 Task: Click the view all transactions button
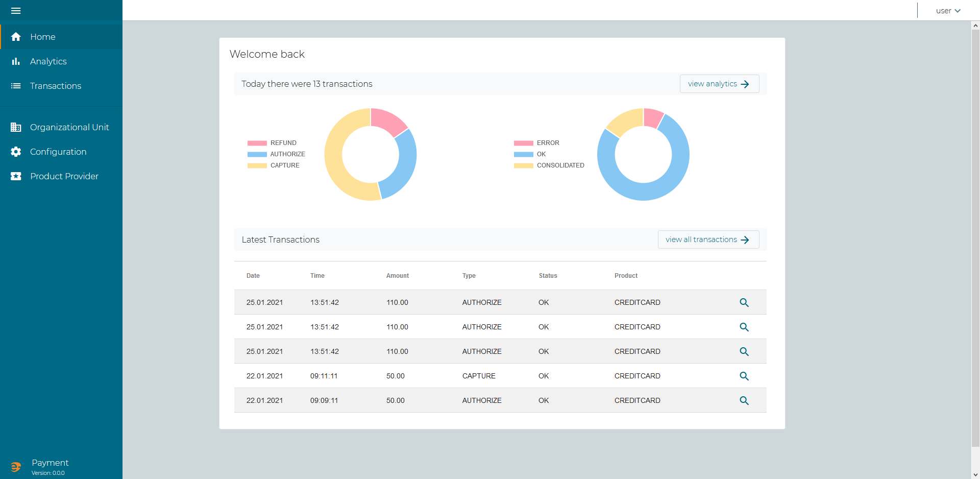(708, 240)
